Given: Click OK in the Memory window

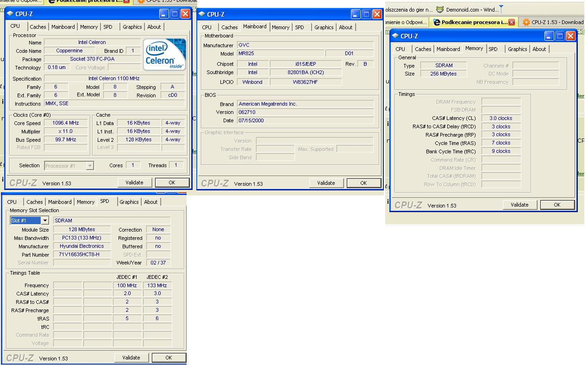Looking at the screenshot, I should pos(557,205).
